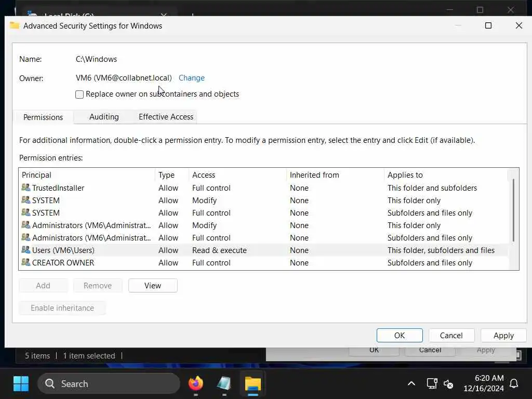This screenshot has height=399, width=532.
Task: Select SYSTEM entry with Modify access
Action: 263,200
